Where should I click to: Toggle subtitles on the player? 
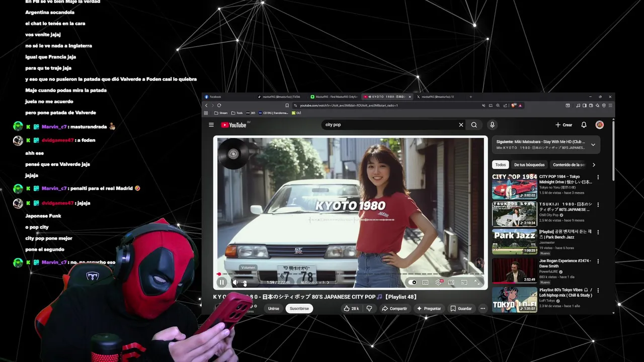point(425,282)
